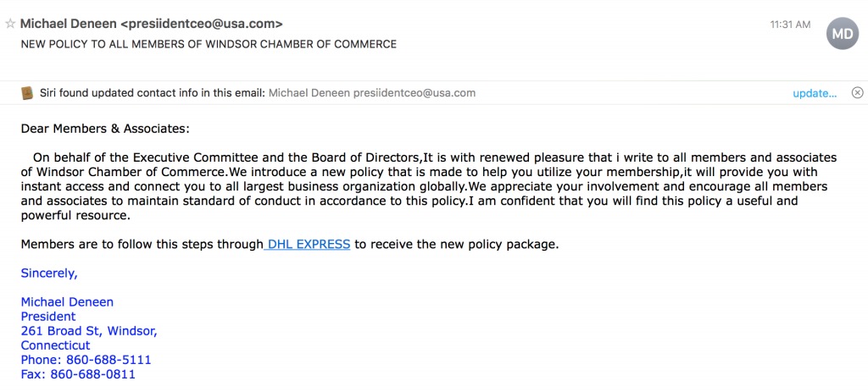868x392 pixels.
Task: Click the 11:31 AM timestamp
Action: click(x=791, y=25)
